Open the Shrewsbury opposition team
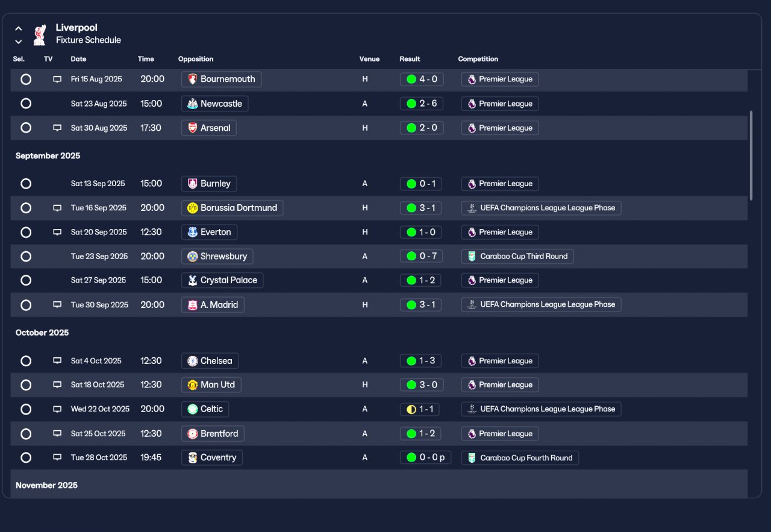Viewport: 771px width, 532px height. click(217, 256)
